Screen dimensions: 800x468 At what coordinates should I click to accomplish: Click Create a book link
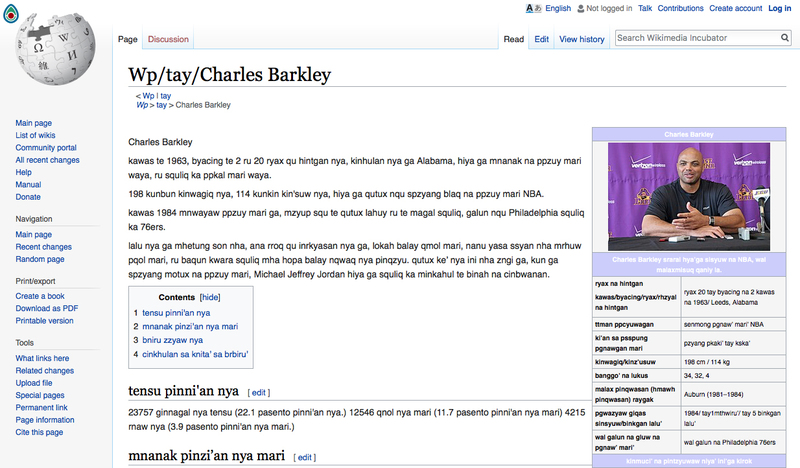40,296
